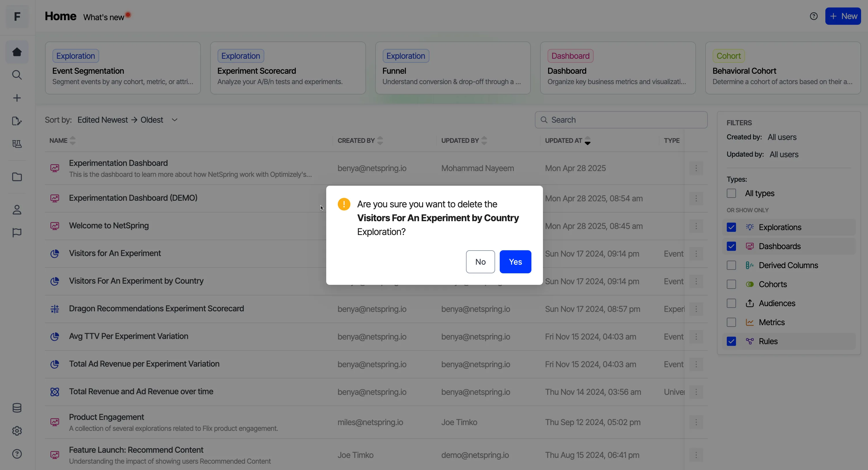The image size is (868, 470).
Task: Open more options for Experimentation Dashboard (DEMO)
Action: 696,198
